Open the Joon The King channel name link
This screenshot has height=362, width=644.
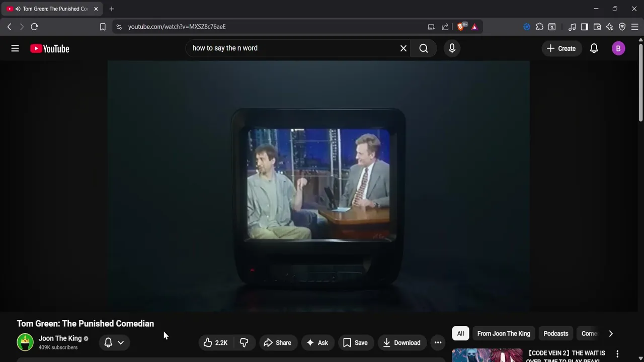tap(60, 338)
